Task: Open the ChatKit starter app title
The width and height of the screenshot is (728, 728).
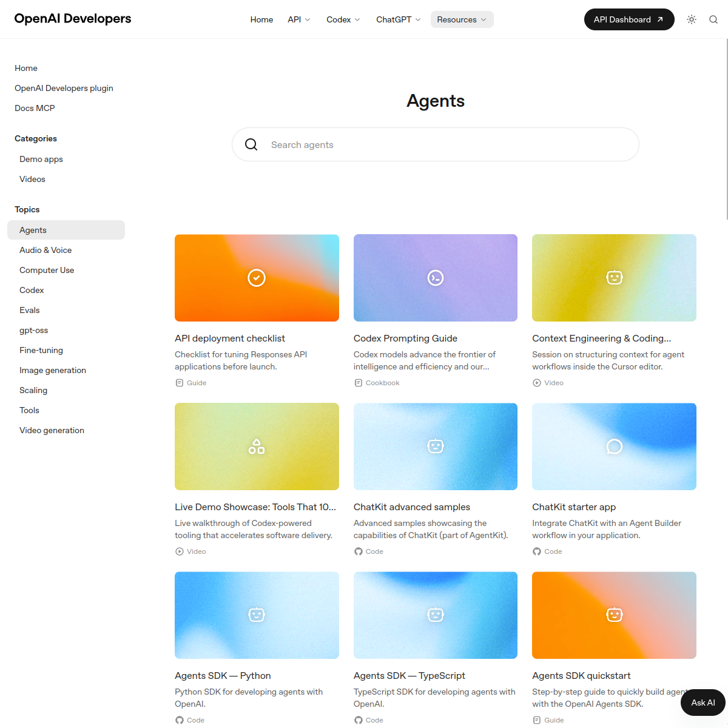Action: pos(574,507)
